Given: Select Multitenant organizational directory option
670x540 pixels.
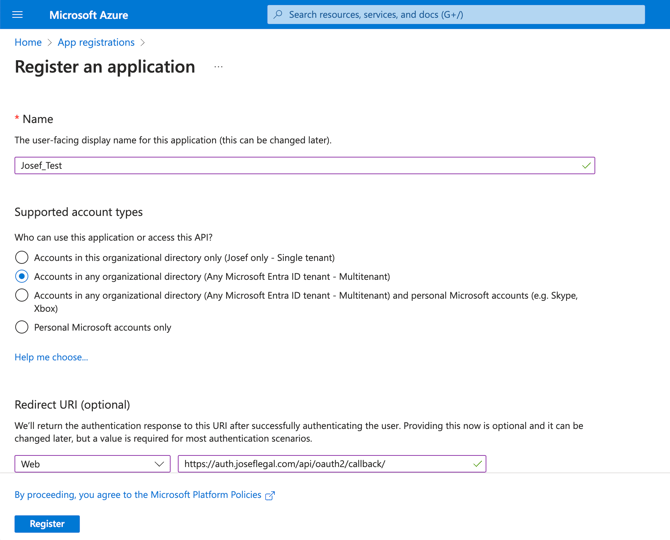Looking at the screenshot, I should pyautogui.click(x=22, y=276).
